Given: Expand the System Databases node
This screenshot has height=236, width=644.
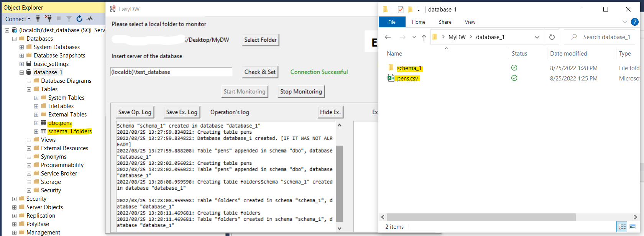Looking at the screenshot, I should pos(21,47).
